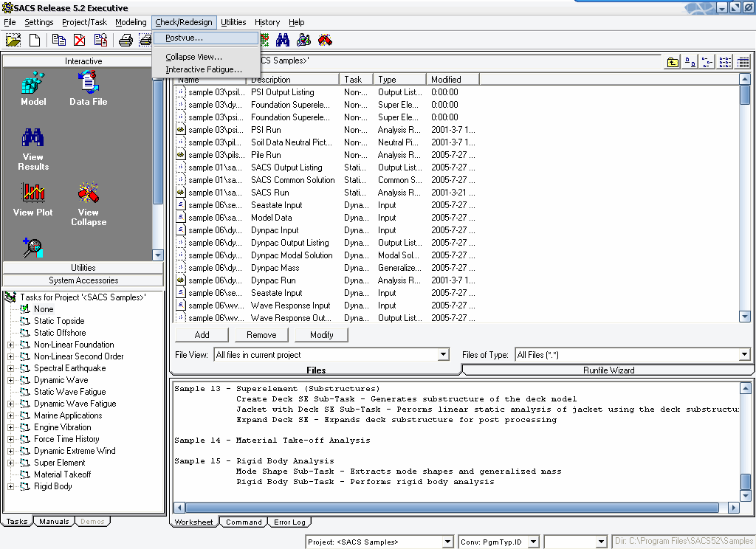Switch file list to list view
Viewport: 756px width, 549px height.
pyautogui.click(x=725, y=62)
